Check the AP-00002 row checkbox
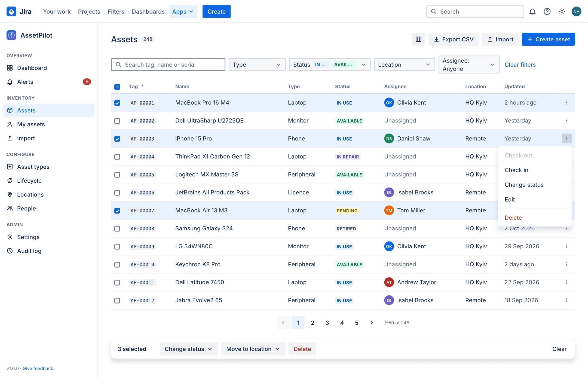The height and width of the screenshot is (388, 588). click(x=117, y=121)
